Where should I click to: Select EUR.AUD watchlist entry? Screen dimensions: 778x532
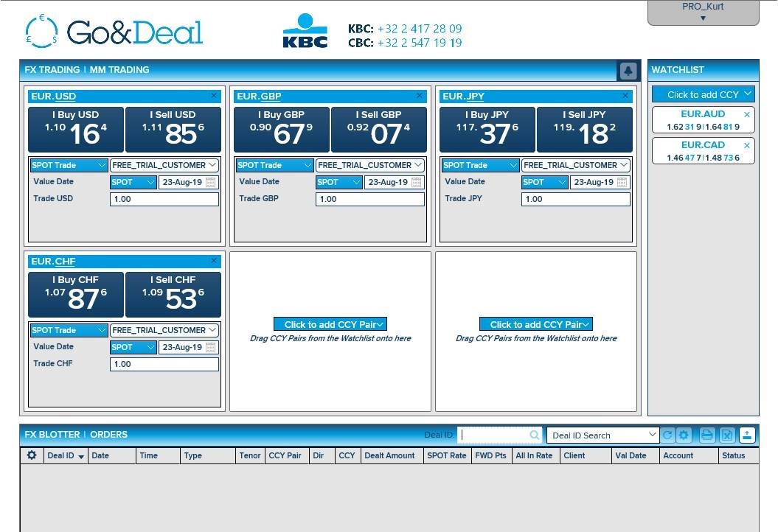tap(703, 119)
